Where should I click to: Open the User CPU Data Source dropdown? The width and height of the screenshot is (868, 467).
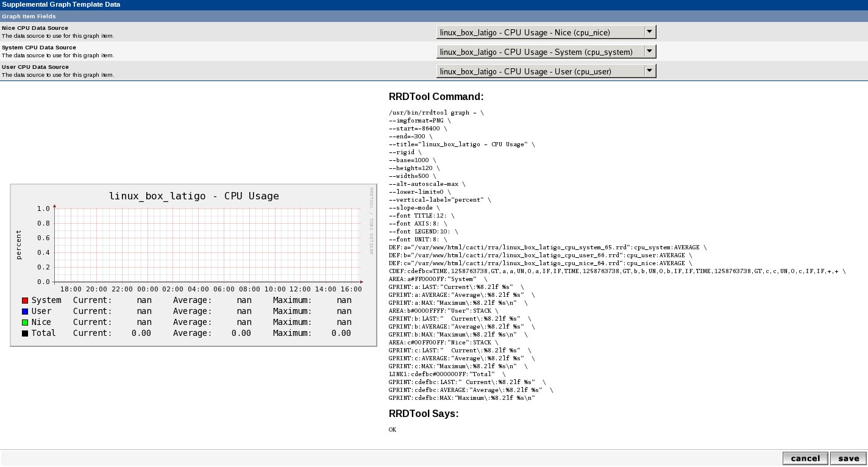click(546, 71)
